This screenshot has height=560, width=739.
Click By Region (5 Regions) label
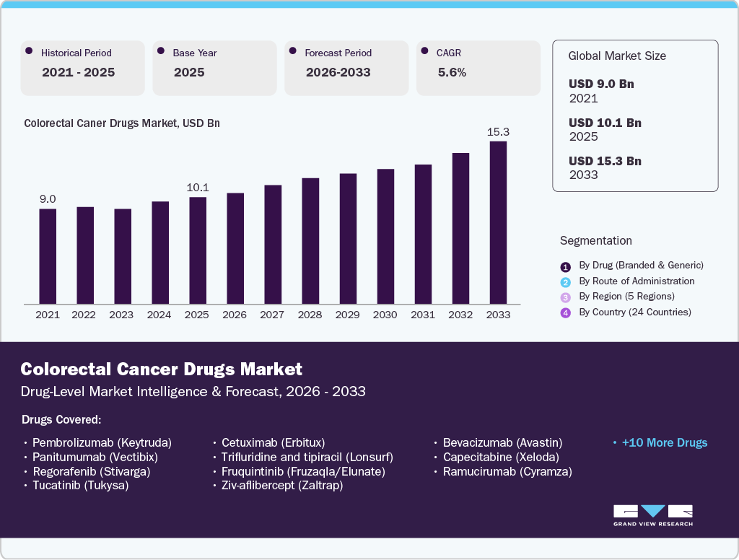[x=627, y=297]
